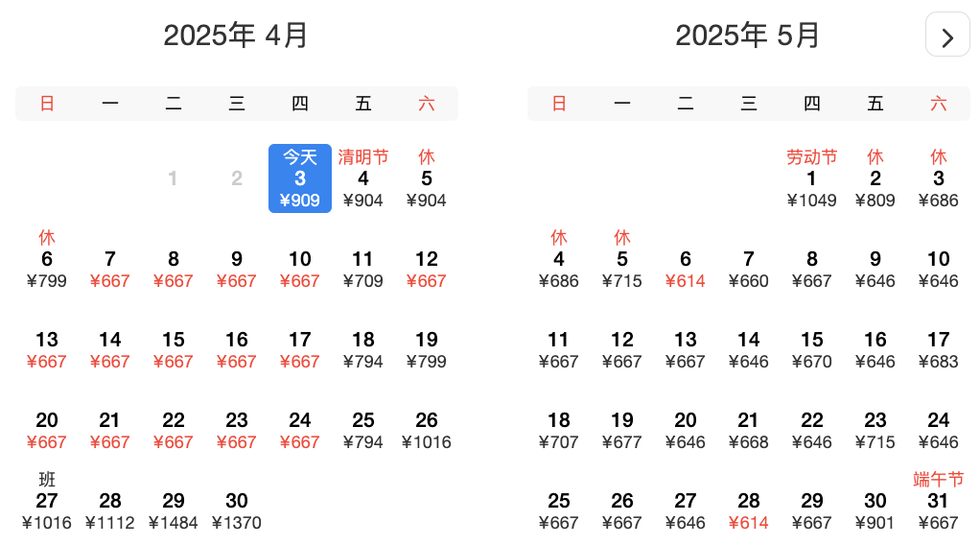
Task: Choose April 24 priced ¥667
Action: [300, 431]
